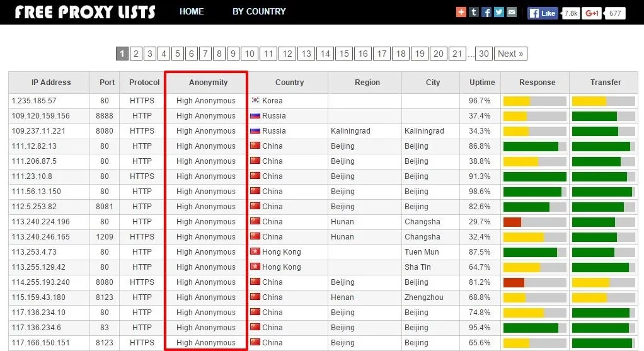Click the 98.6% uptime value
644x351 pixels.
(x=480, y=192)
